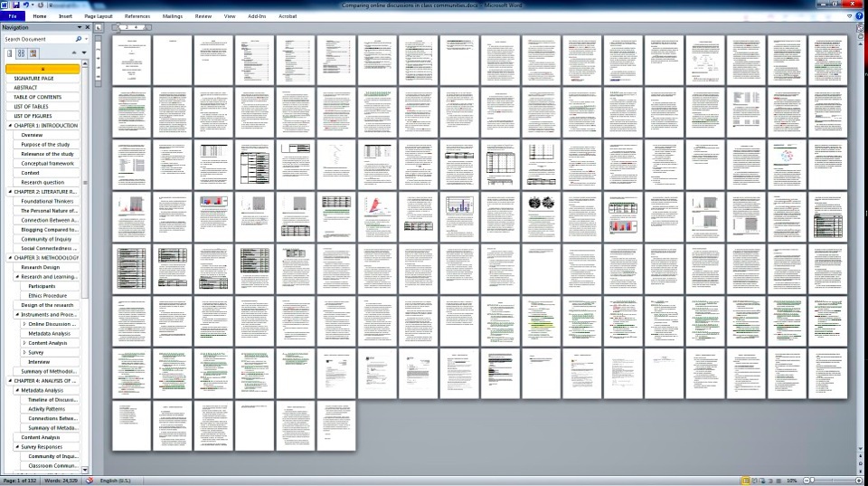Viewport: 868px width, 486px height.
Task: Jump to LIST OF TABLES heading
Action: pyautogui.click(x=31, y=107)
